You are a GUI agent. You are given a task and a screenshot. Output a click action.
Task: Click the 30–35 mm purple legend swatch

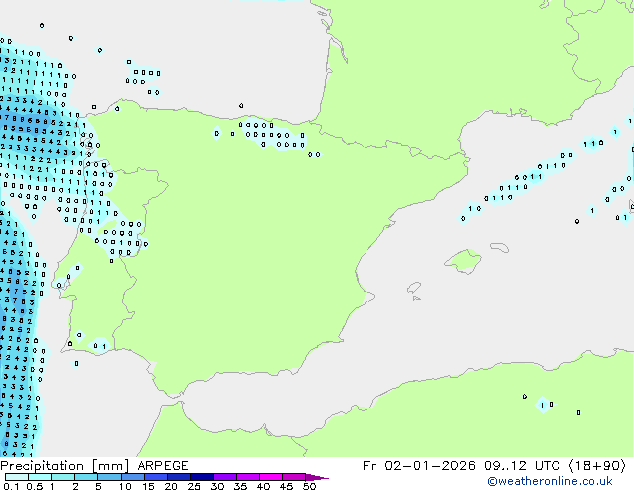(225, 477)
